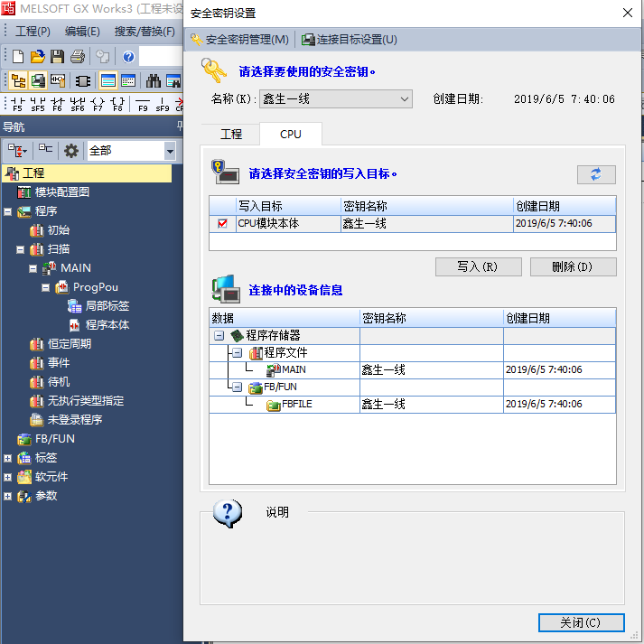This screenshot has width=644, height=644.
Task: Click the New project toolbar icon
Action: point(19,56)
